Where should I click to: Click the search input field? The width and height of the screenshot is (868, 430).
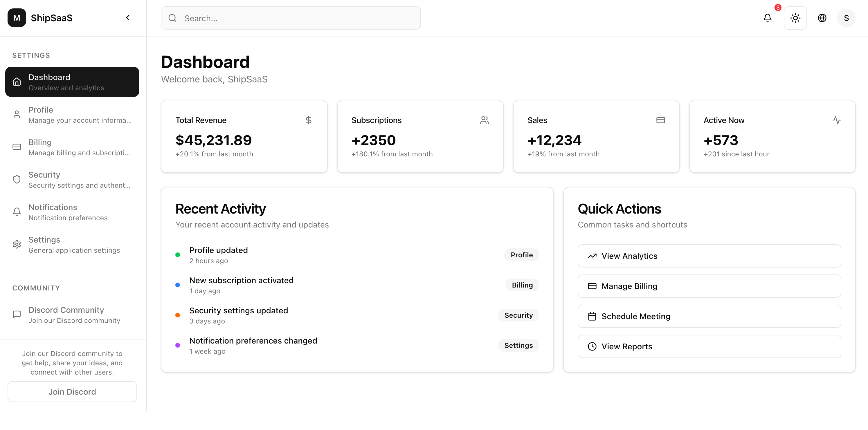291,18
